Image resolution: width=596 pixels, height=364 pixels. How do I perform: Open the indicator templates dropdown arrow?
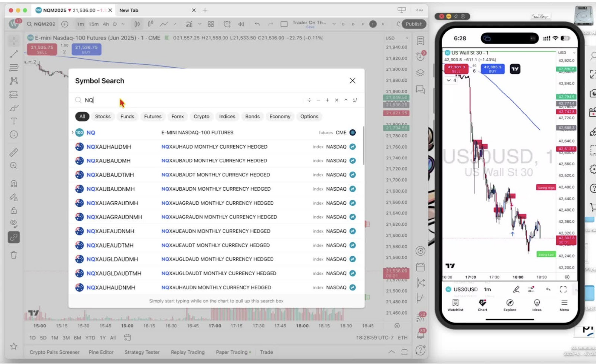pyautogui.click(x=200, y=24)
